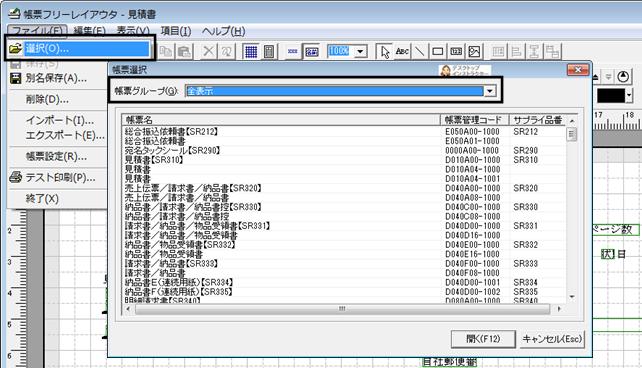
Task: Choose the ABC text label tool
Action: 402,52
